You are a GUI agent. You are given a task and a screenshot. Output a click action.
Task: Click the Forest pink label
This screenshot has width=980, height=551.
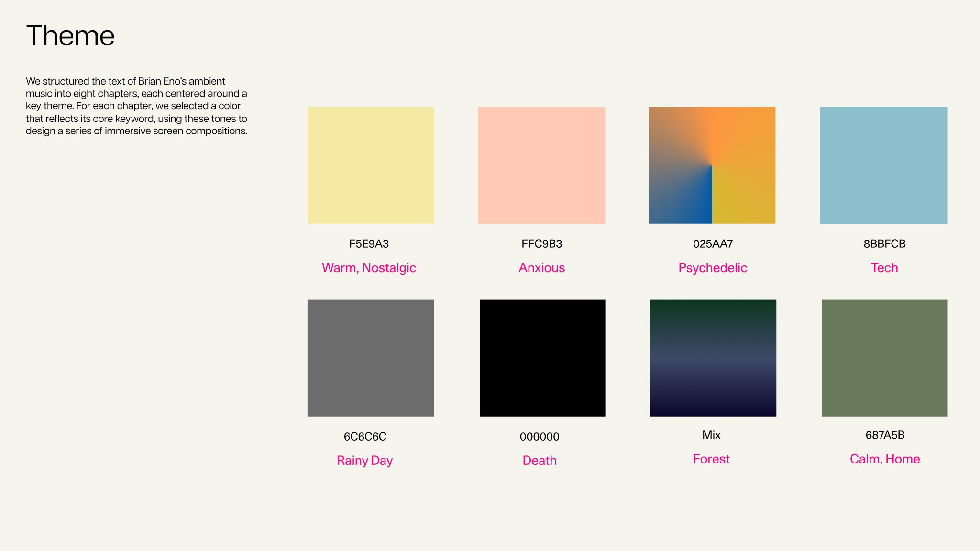711,459
